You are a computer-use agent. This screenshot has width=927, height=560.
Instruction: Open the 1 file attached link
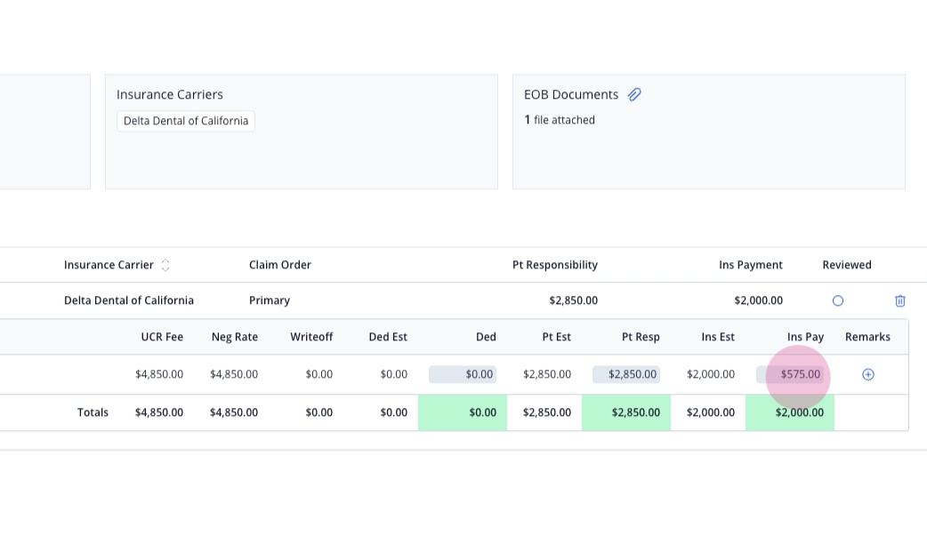click(560, 120)
